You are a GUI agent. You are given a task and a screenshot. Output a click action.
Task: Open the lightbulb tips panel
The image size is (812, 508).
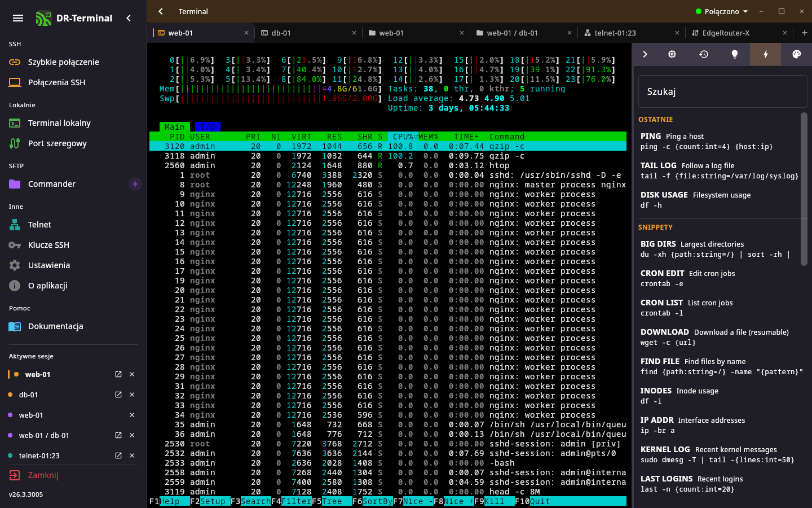(734, 54)
